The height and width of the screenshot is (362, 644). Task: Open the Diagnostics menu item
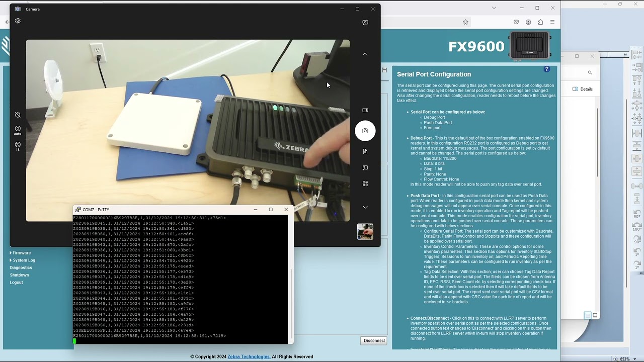[21, 267]
